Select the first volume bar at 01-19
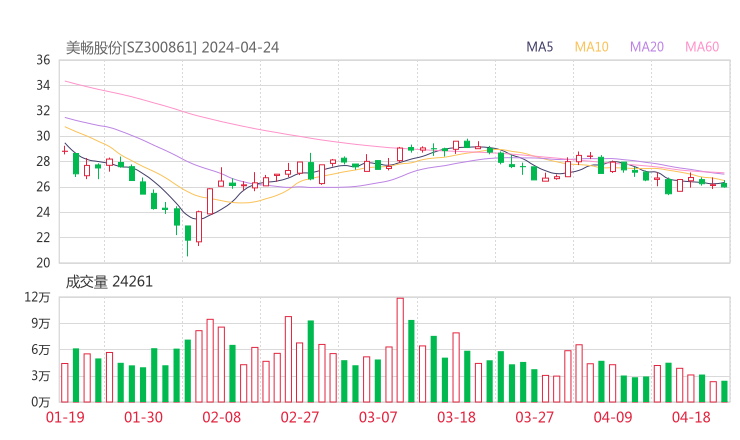Image resolution: width=740 pixels, height=440 pixels. click(x=65, y=383)
